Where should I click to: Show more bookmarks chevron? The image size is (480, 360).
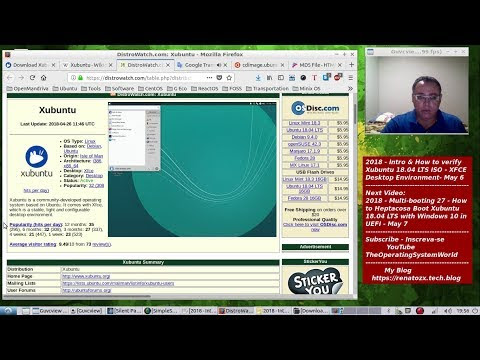point(350,89)
